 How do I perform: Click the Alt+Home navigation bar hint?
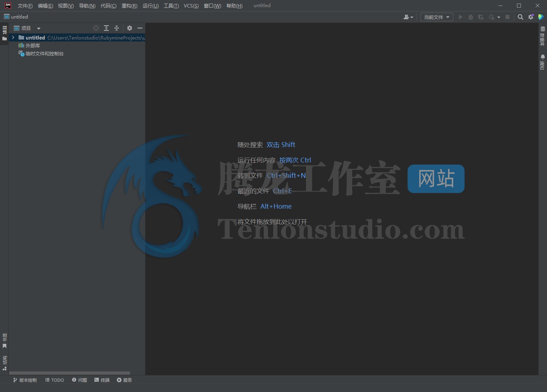tap(276, 206)
